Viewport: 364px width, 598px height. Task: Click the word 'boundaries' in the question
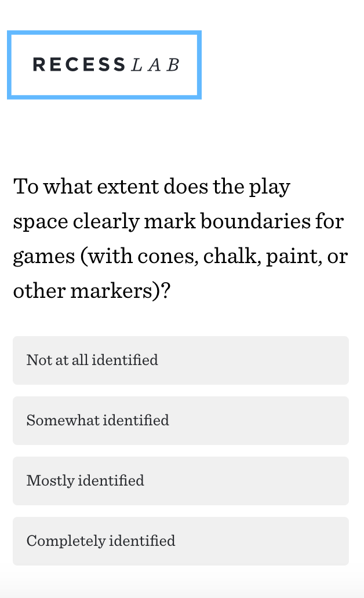pos(255,221)
